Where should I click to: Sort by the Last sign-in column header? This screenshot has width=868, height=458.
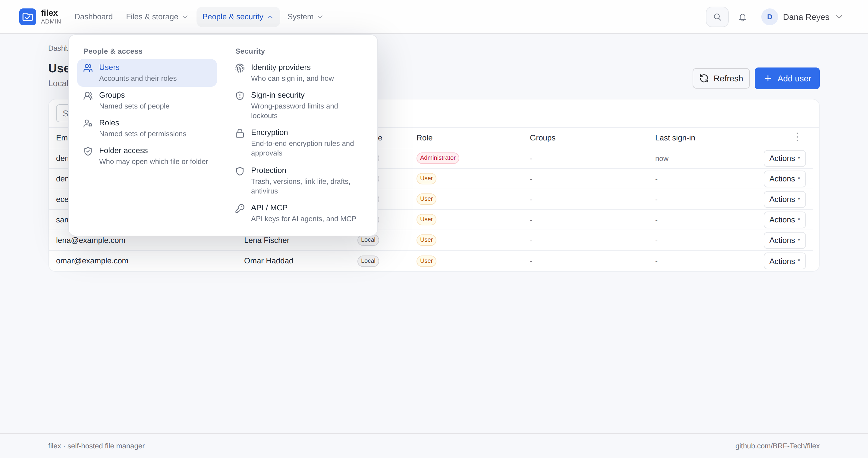pyautogui.click(x=675, y=138)
